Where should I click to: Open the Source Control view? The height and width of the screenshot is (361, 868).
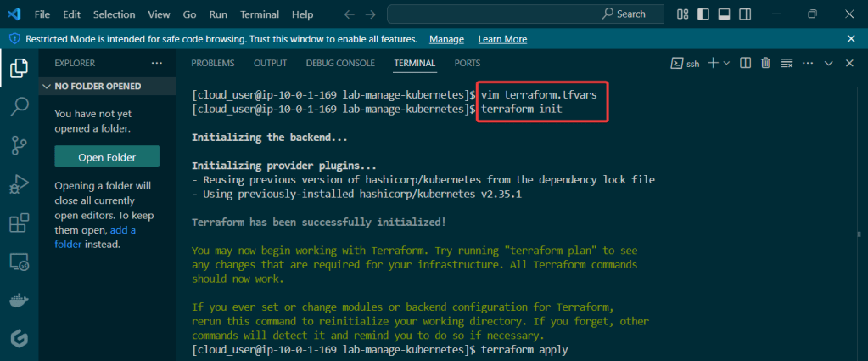[19, 145]
